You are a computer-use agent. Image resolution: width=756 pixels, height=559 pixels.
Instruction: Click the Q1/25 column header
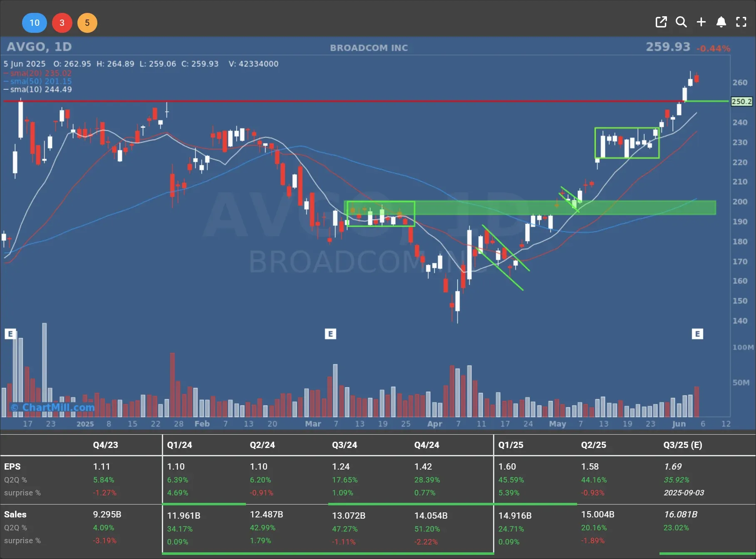[511, 445]
